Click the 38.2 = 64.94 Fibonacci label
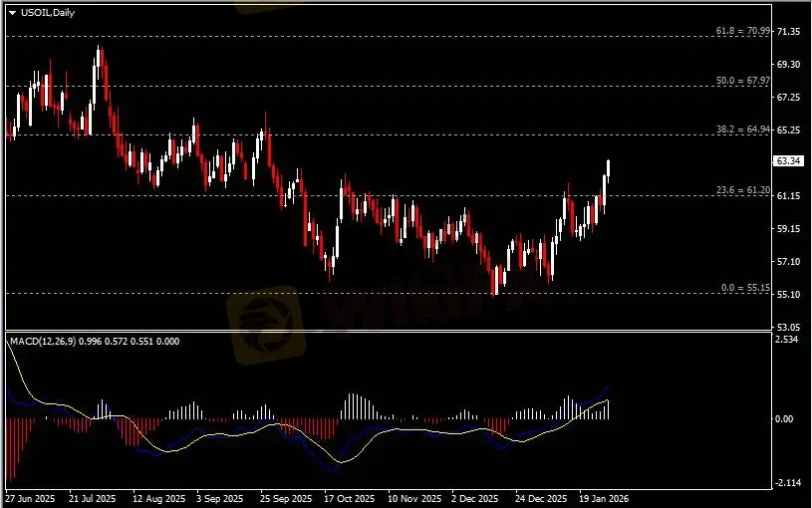This screenshot has width=812, height=508. pyautogui.click(x=743, y=129)
